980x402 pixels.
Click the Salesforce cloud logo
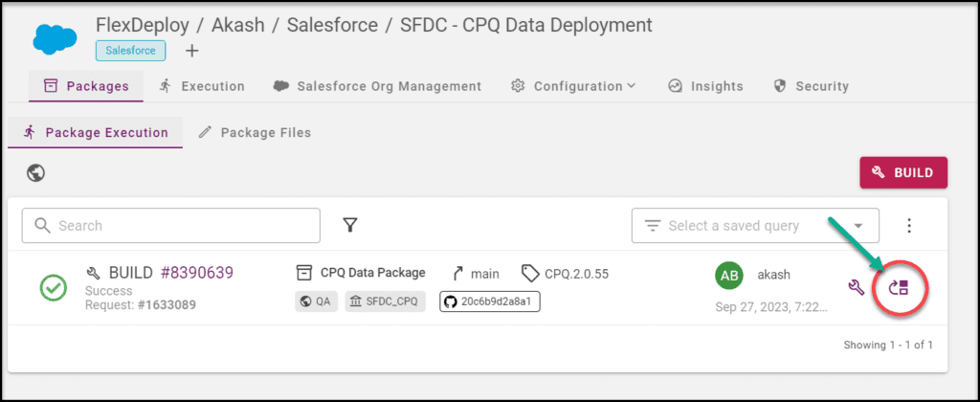[x=55, y=38]
